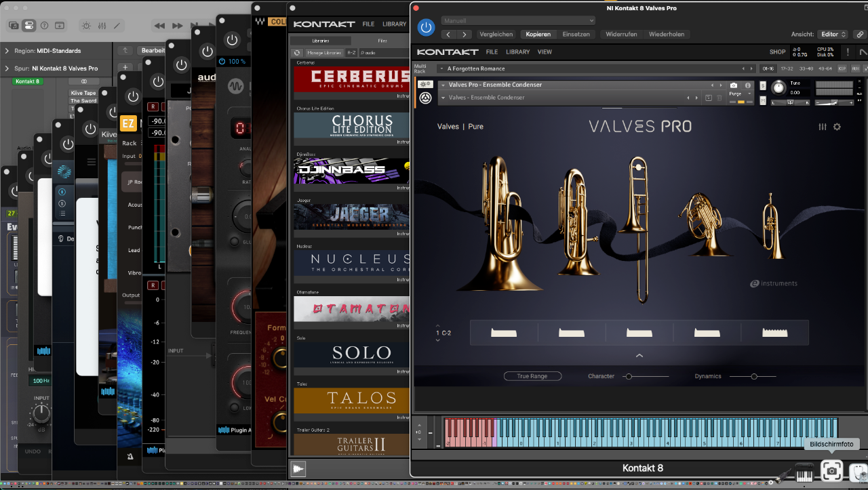
Task: Click the Logic rewind transport button
Action: [x=159, y=26]
